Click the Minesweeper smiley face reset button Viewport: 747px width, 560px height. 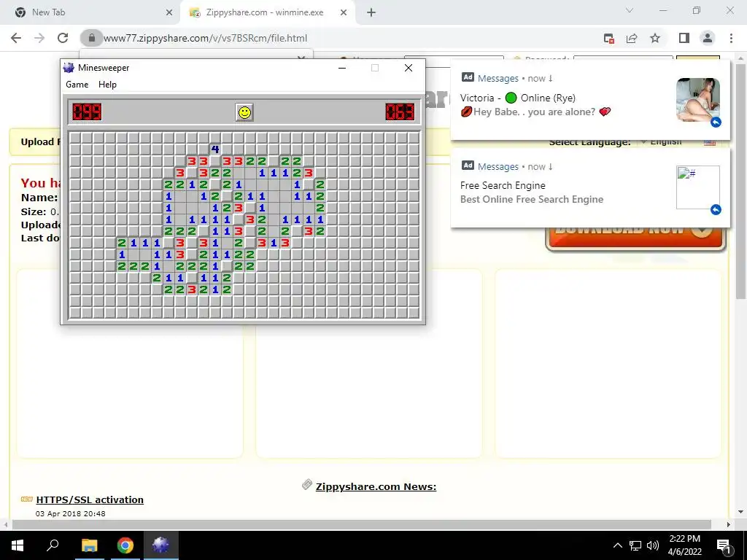(x=244, y=112)
